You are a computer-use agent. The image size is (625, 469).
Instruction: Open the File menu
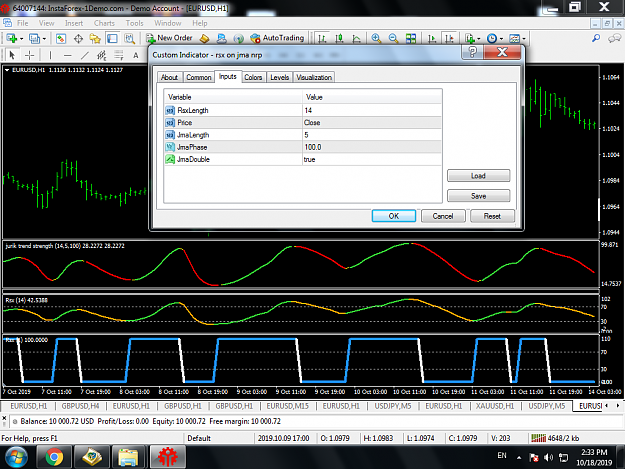pyautogui.click(x=22, y=23)
